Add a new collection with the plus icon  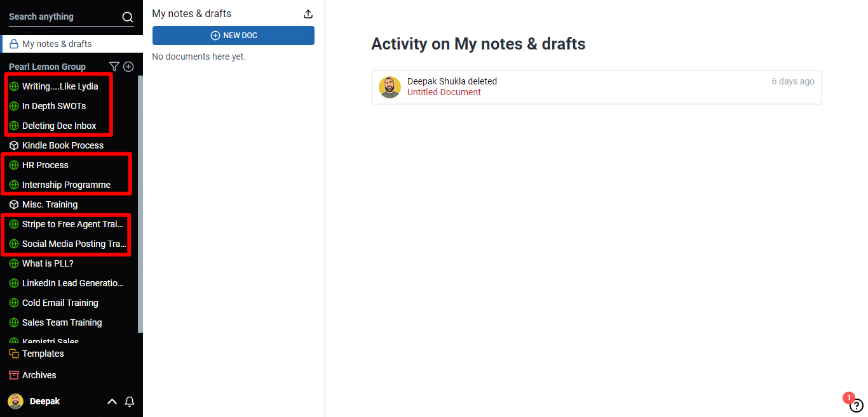click(x=128, y=67)
